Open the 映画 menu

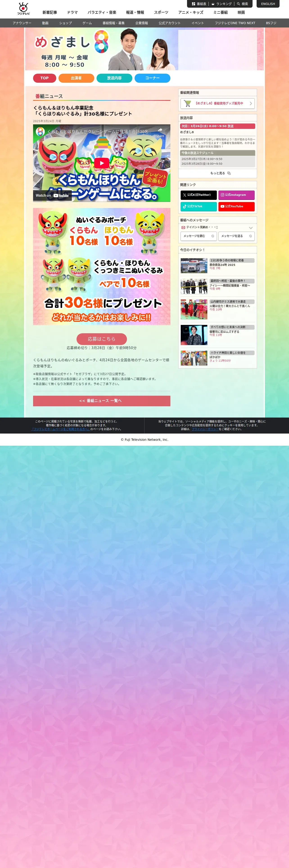coord(241,12)
